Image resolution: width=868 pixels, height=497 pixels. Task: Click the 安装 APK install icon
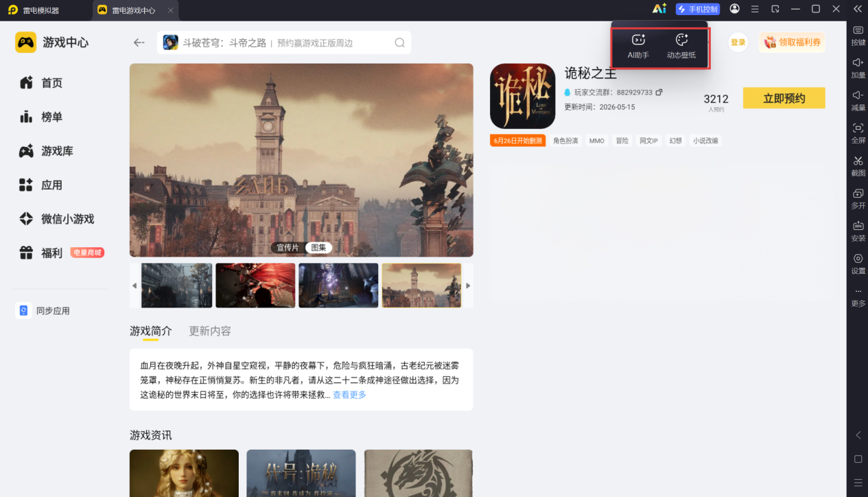858,231
